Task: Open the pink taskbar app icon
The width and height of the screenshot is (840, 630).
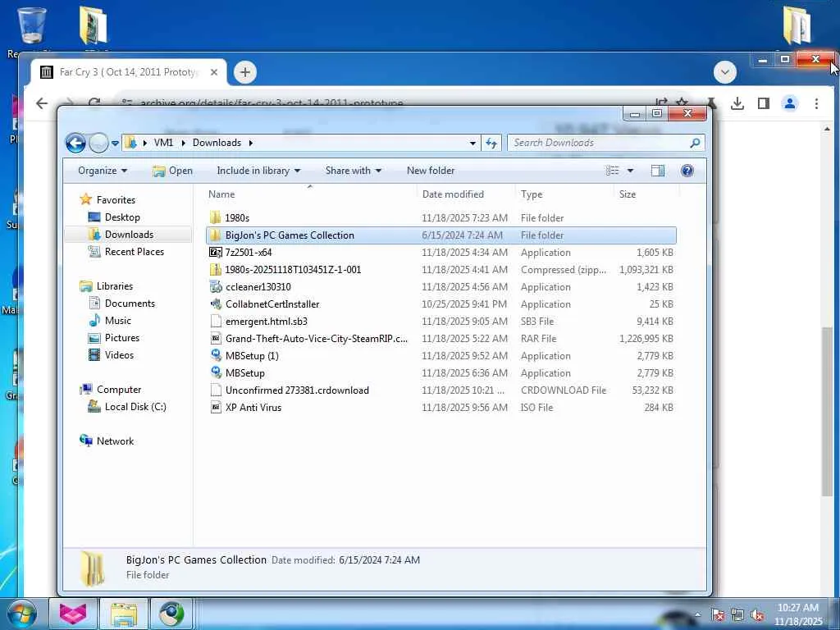Action: [x=73, y=614]
